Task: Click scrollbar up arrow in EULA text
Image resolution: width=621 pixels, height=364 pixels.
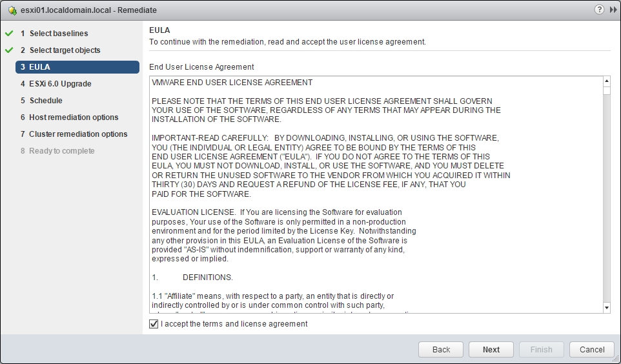Action: click(x=606, y=81)
